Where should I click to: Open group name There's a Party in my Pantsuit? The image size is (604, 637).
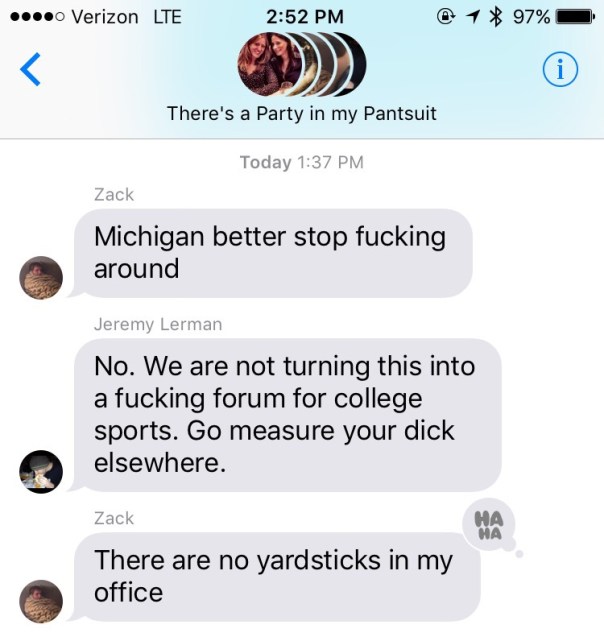tap(302, 113)
